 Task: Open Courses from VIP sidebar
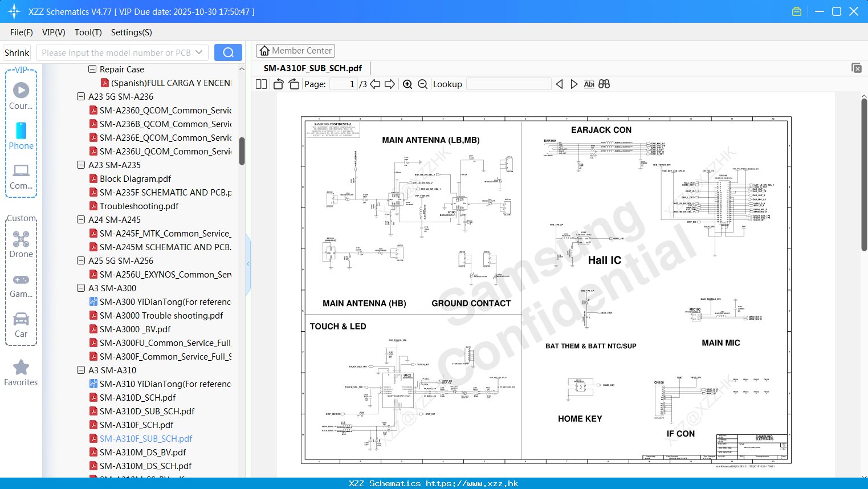coord(21,95)
